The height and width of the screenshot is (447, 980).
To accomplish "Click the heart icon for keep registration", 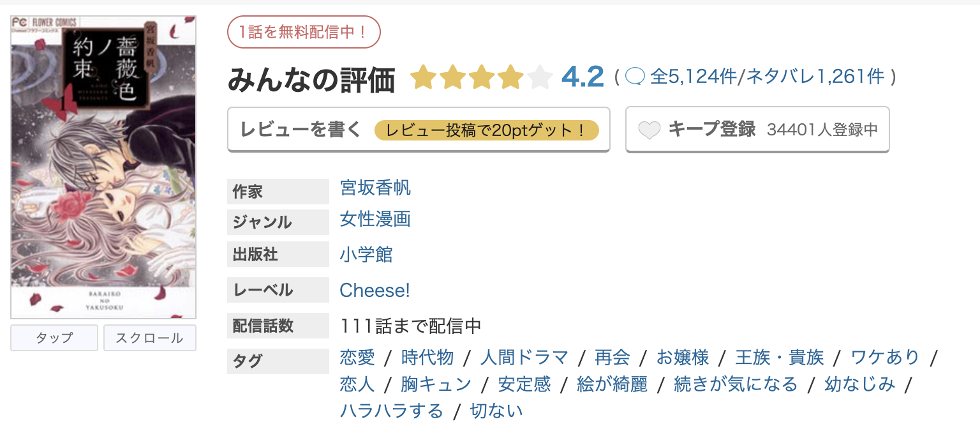I will pyautogui.click(x=649, y=129).
